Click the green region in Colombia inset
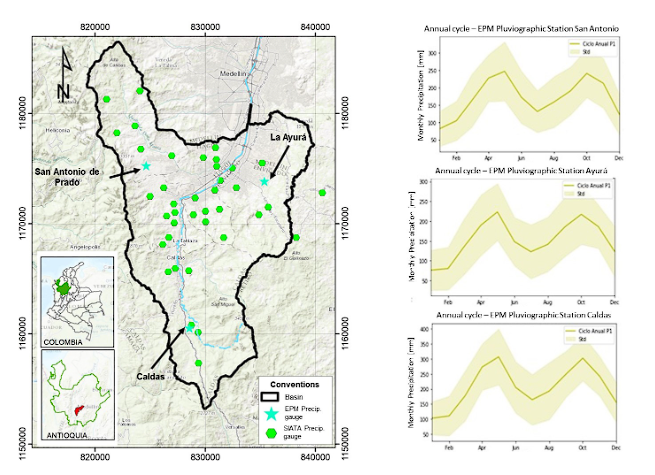Screen dimensions: 655x475 click(x=65, y=288)
